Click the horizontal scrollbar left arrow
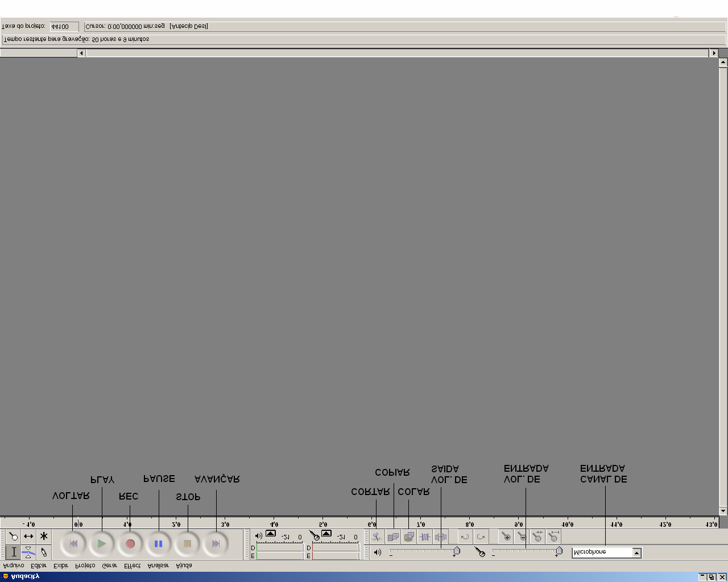Viewport: 728px width, 582px height. click(x=81, y=53)
